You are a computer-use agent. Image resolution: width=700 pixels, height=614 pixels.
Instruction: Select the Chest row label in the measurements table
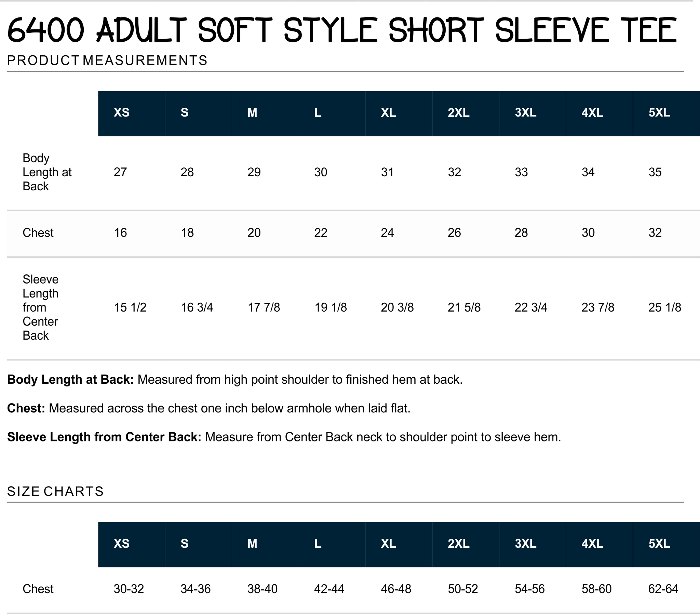[38, 233]
